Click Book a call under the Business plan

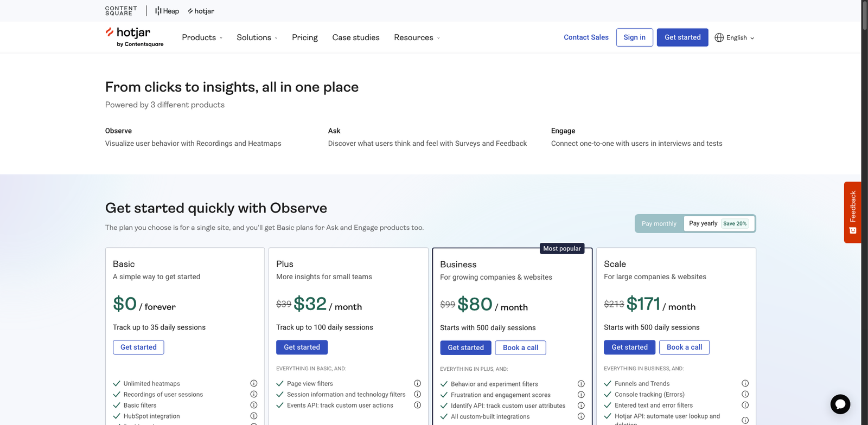click(520, 347)
